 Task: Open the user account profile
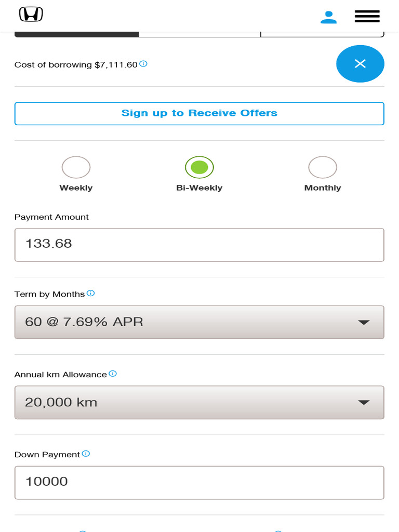[x=328, y=17]
